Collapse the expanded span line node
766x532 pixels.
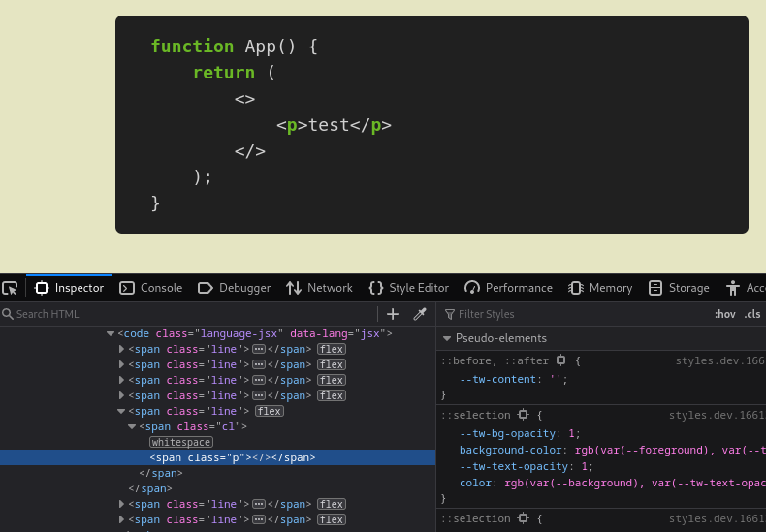[121, 412]
